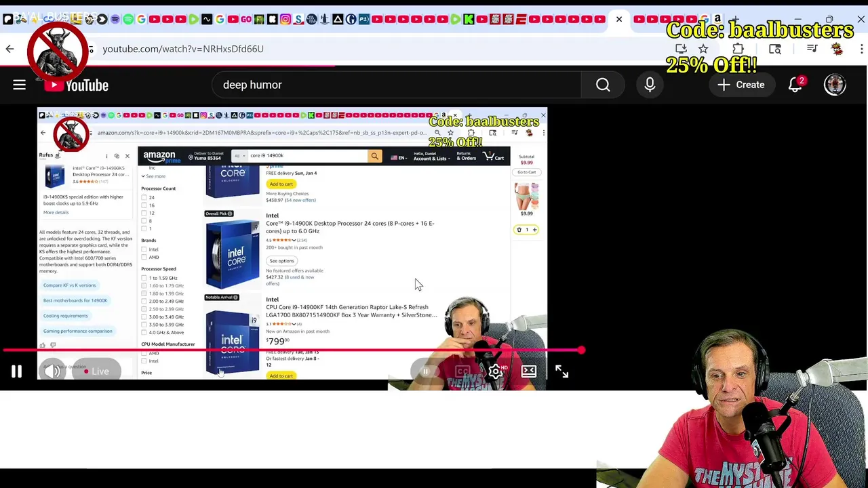The image size is (868, 488).
Task: Increase cart quantity with plus icon
Action: tap(534, 230)
